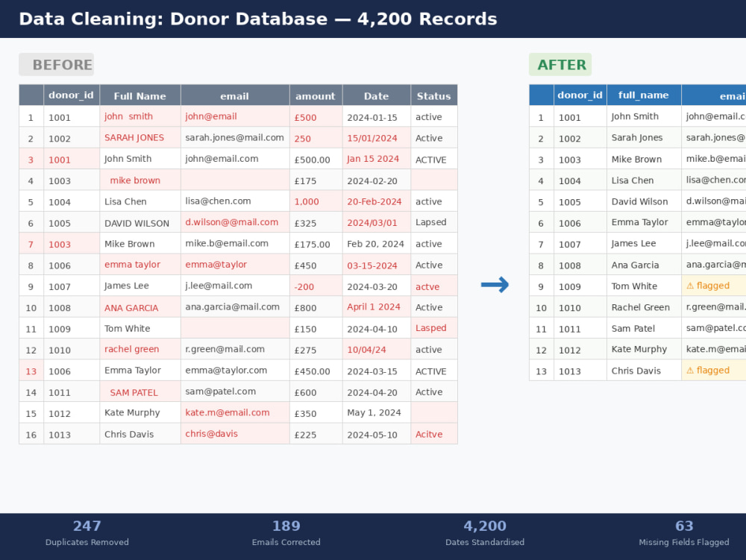
Task: Click the 'SAM PATEL' name cell
Action: (x=140, y=391)
